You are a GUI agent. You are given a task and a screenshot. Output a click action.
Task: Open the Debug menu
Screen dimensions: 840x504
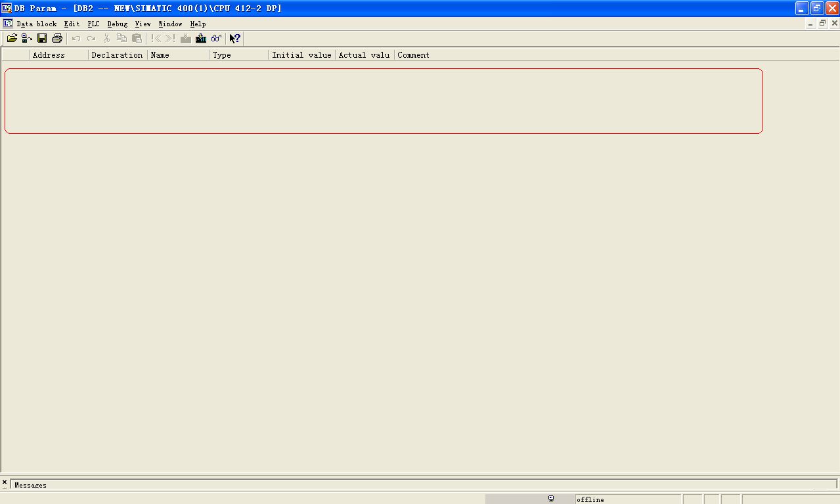coord(118,24)
